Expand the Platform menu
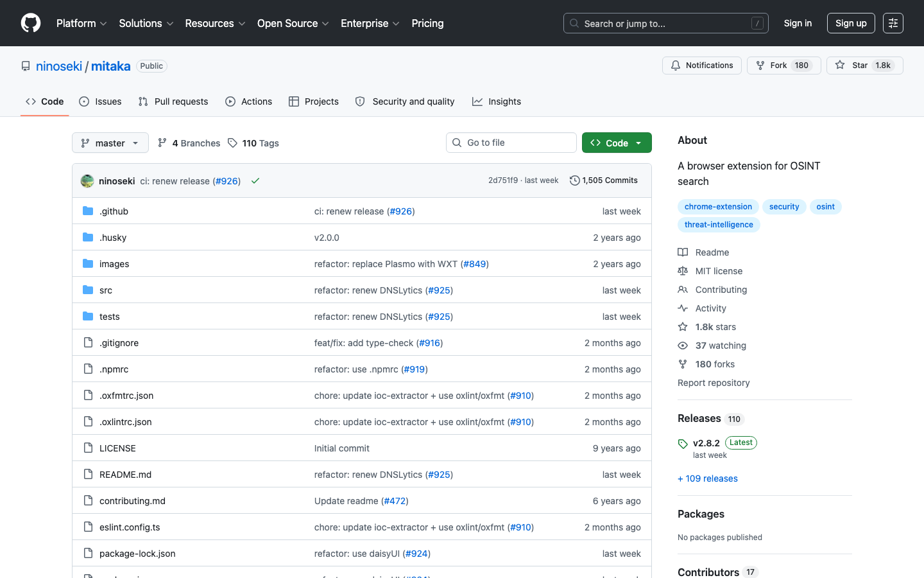 point(81,23)
